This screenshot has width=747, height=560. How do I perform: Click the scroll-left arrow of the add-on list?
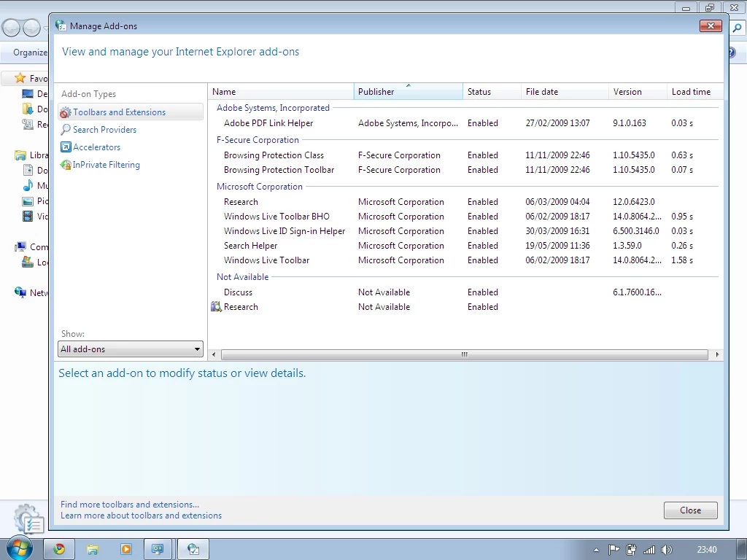[214, 354]
